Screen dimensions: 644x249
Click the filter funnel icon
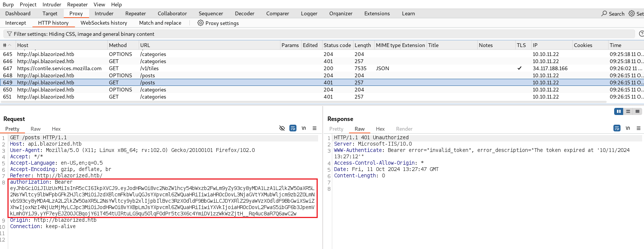9,34
